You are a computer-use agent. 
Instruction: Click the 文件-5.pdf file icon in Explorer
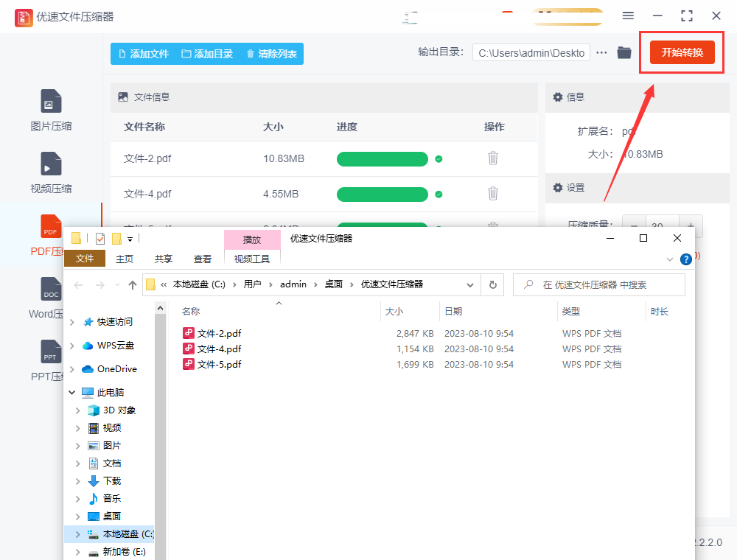coord(189,364)
